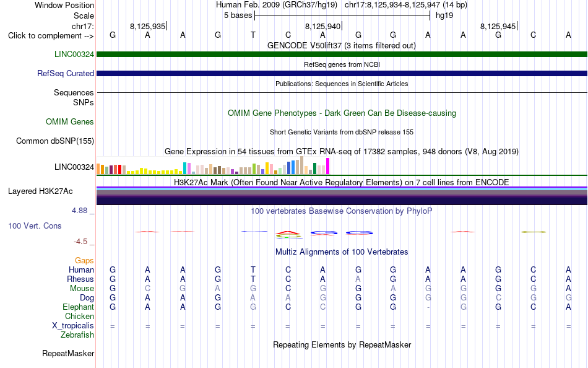Click the Sequences track label
This screenshot has width=588, height=368.
[x=74, y=92]
